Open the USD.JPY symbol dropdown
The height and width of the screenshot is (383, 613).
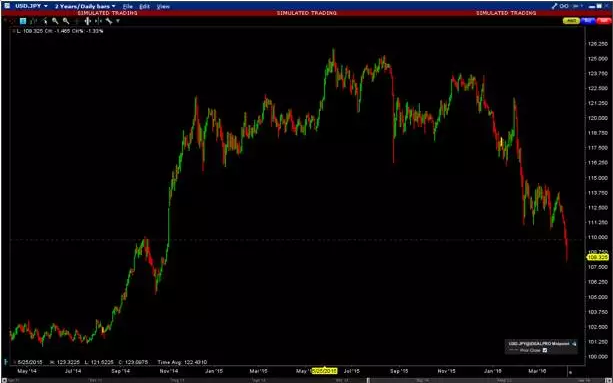pos(31,6)
